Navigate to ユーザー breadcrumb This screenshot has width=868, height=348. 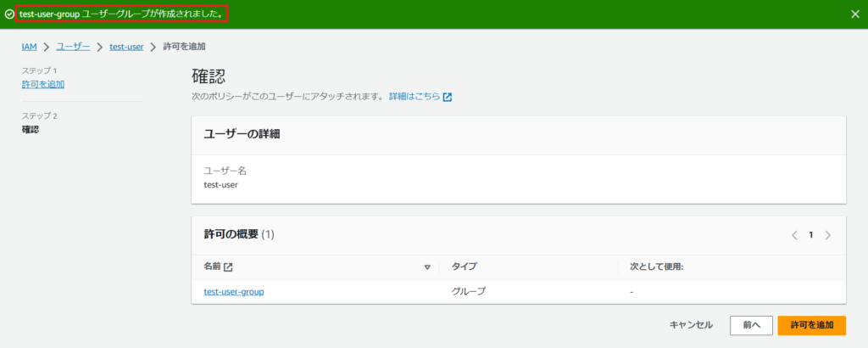73,46
